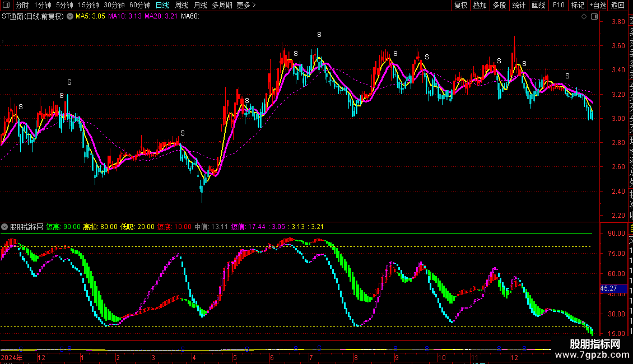633x364 pixels.
Task: Switch to 周线 weekly chart
Action: [181, 5]
